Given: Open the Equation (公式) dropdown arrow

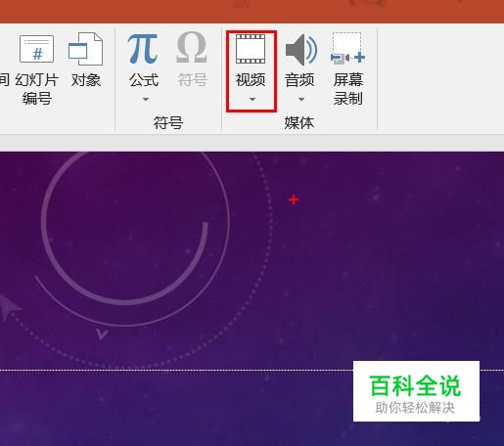Looking at the screenshot, I should click(146, 99).
